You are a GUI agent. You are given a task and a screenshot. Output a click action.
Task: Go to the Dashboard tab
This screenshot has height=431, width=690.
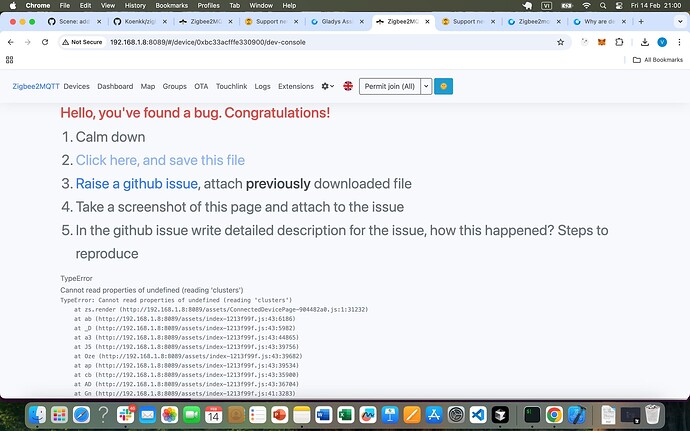[115, 87]
